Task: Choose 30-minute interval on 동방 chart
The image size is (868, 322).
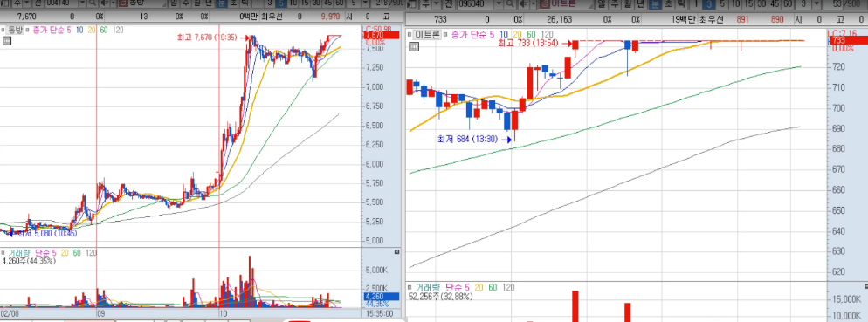Action: pyautogui.click(x=317, y=3)
